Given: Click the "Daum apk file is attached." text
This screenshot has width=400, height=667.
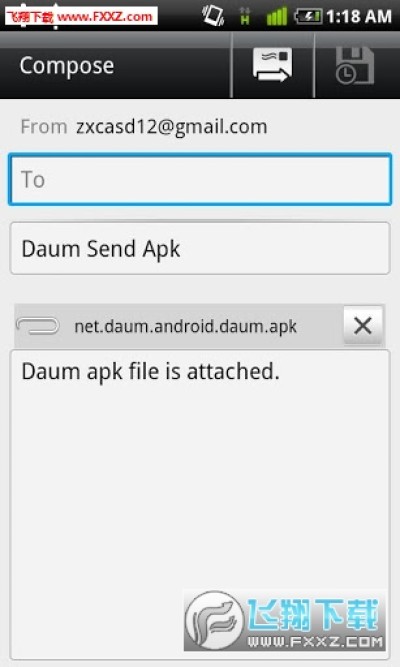Looking at the screenshot, I should [x=151, y=371].
